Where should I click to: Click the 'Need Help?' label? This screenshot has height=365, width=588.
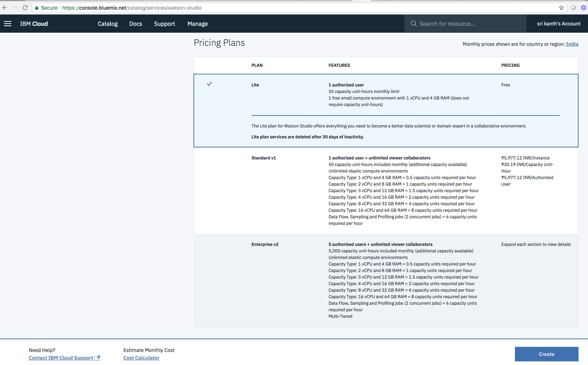point(42,350)
